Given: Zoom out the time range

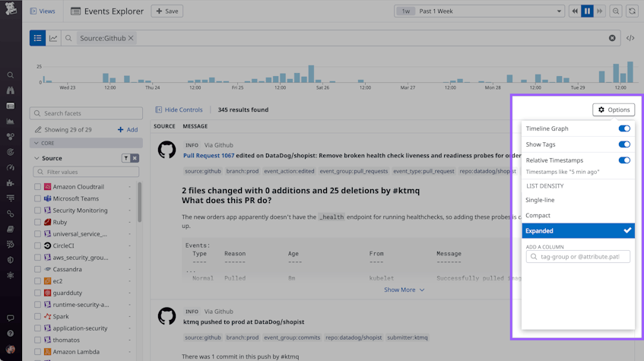Looking at the screenshot, I should (x=616, y=11).
